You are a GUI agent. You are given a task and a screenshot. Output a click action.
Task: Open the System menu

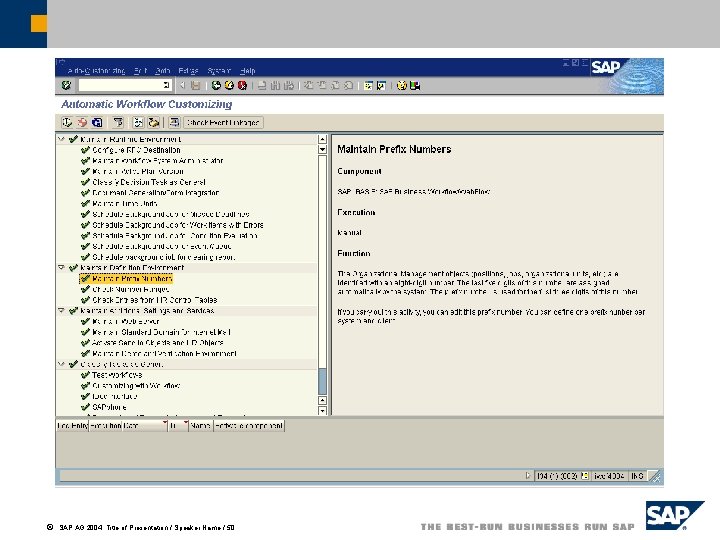pyautogui.click(x=219, y=71)
